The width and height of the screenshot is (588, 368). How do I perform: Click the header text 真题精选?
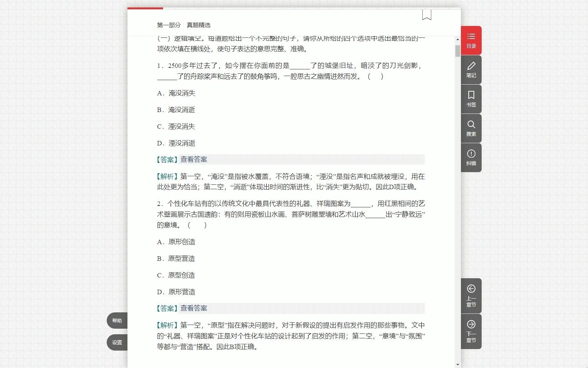199,25
